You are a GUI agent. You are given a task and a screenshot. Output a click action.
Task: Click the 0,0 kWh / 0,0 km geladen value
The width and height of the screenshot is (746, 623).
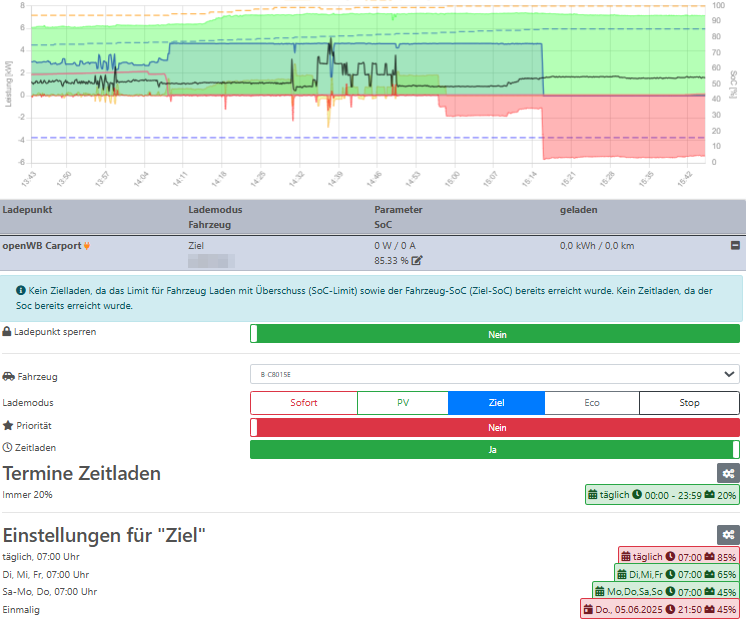point(597,246)
